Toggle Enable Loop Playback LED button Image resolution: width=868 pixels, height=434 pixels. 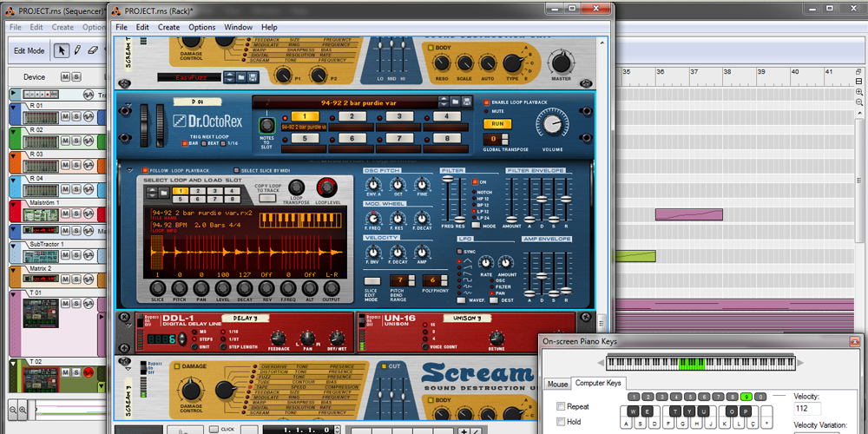(487, 102)
